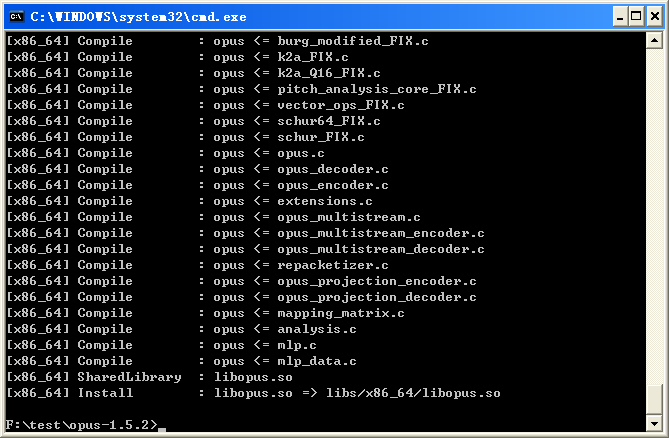Screen dimensions: 669x438
Task: Close the command prompt window
Action: (655, 17)
